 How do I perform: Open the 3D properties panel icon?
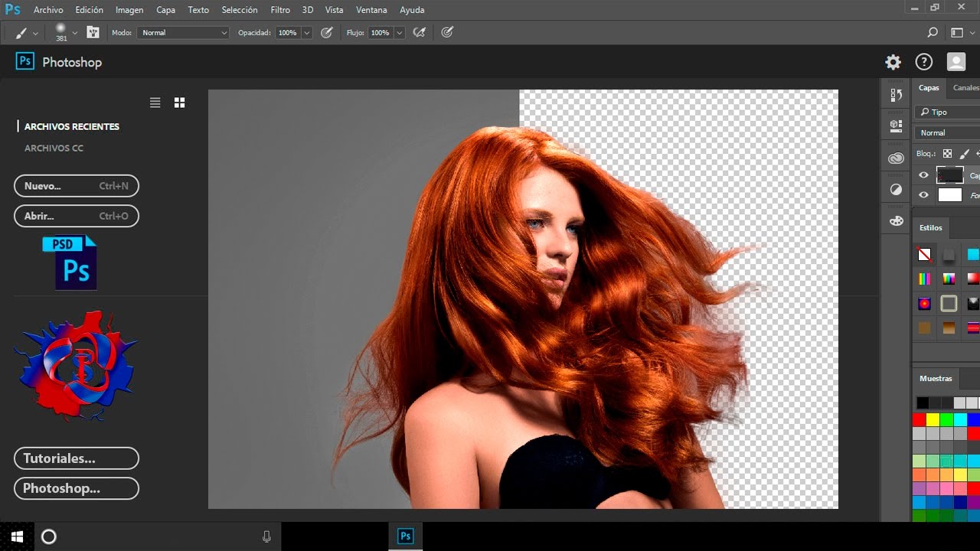896,125
